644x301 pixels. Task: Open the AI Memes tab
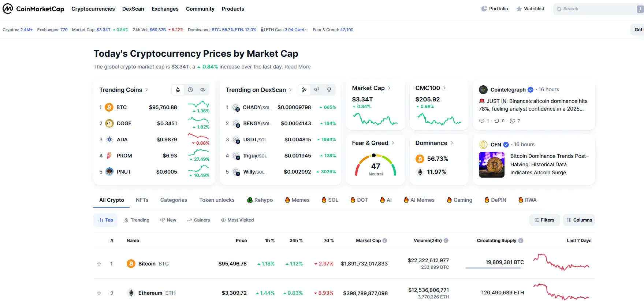click(x=419, y=200)
